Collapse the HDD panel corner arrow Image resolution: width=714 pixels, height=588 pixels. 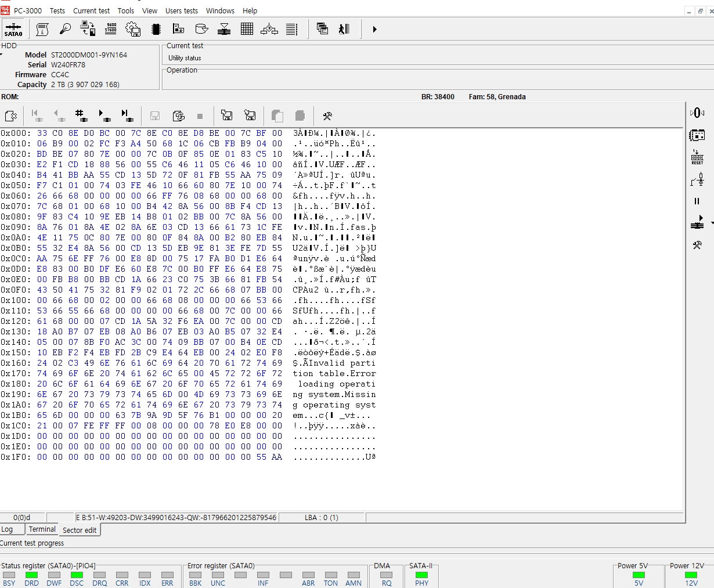click(x=2, y=55)
